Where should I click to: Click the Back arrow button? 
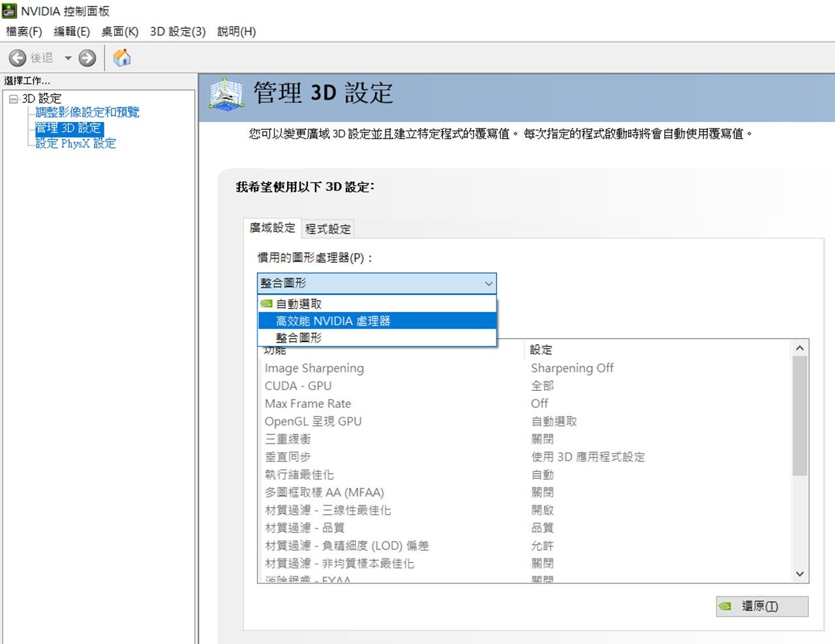(18, 58)
